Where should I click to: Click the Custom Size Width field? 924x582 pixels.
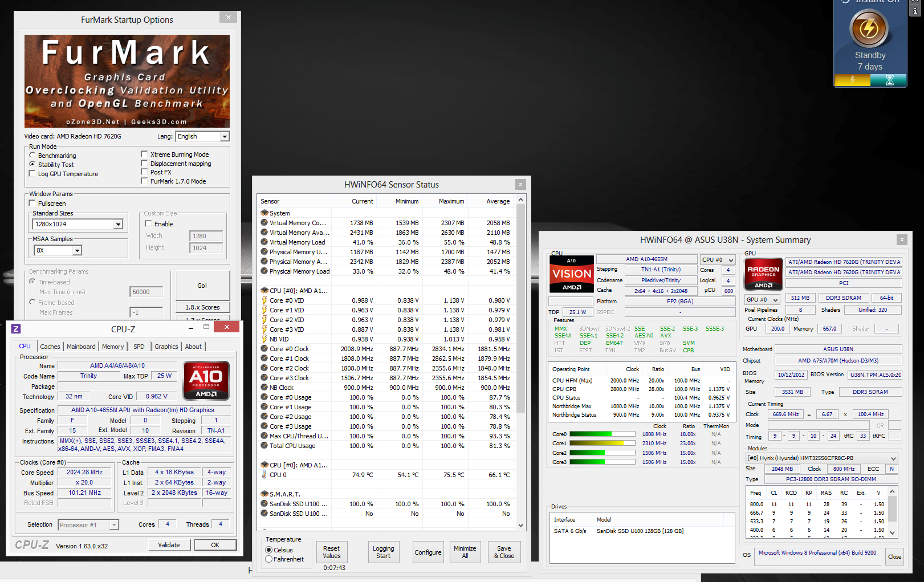(x=206, y=236)
